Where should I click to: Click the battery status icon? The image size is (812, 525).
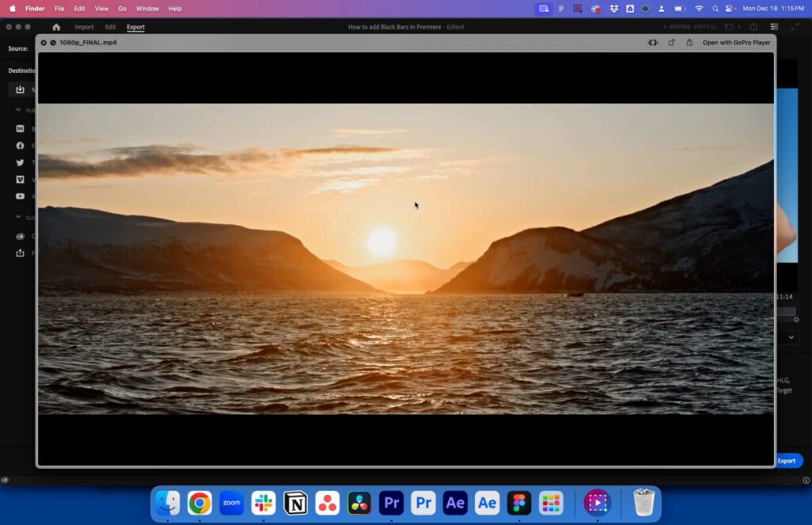pos(680,8)
